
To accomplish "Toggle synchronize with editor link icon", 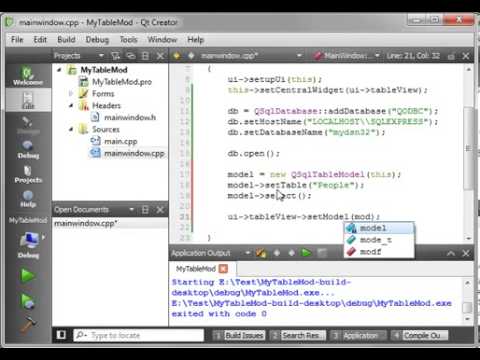I will (131, 56).
